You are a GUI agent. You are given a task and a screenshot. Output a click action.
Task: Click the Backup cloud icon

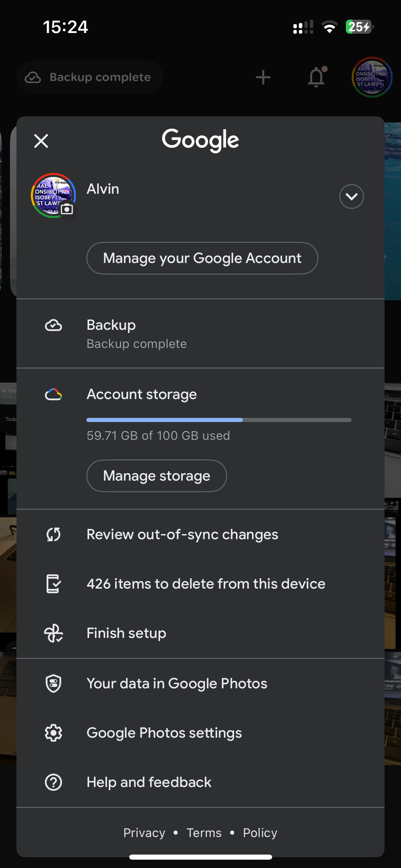[53, 325]
